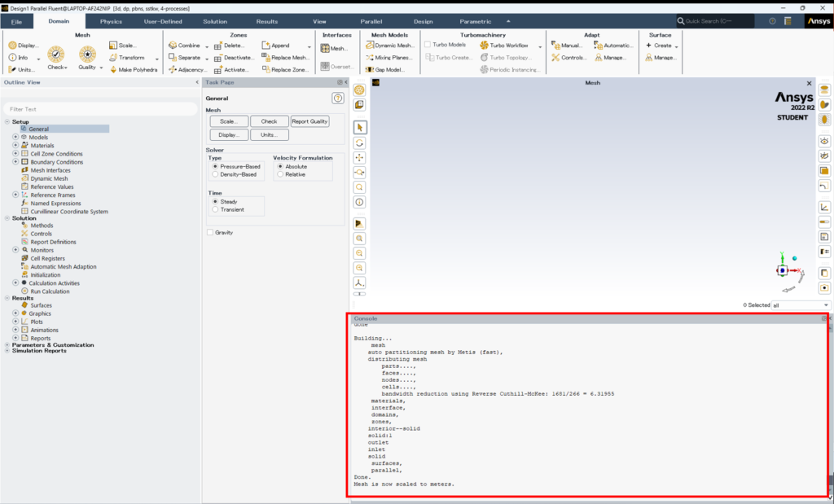Open the Transform mesh tool
Viewport: 834px width, 504px height.
pos(127,58)
